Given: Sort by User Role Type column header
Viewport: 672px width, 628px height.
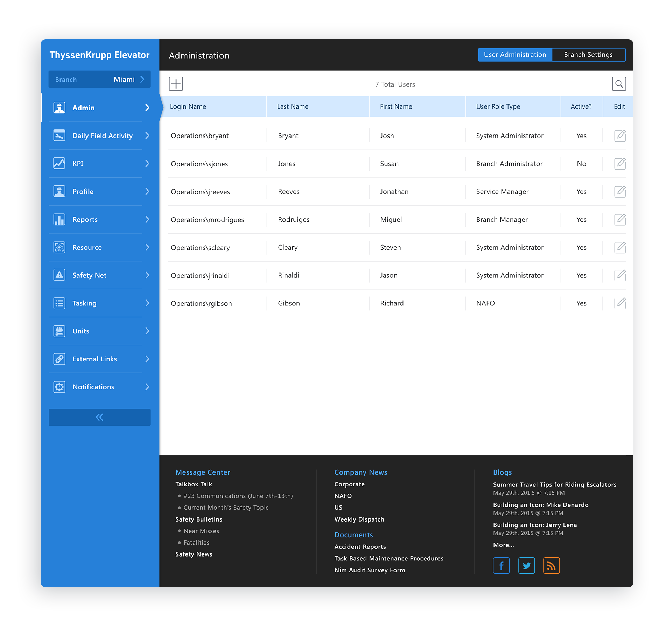Looking at the screenshot, I should (498, 106).
